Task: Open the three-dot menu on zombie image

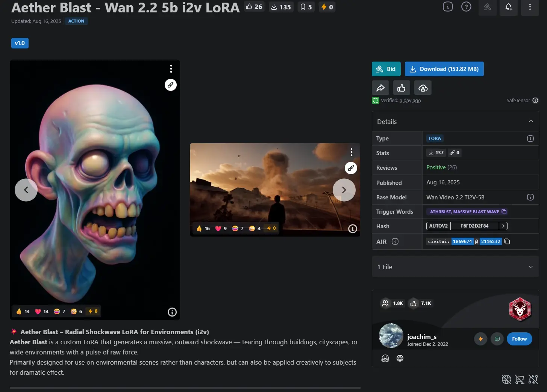Action: pos(171,69)
